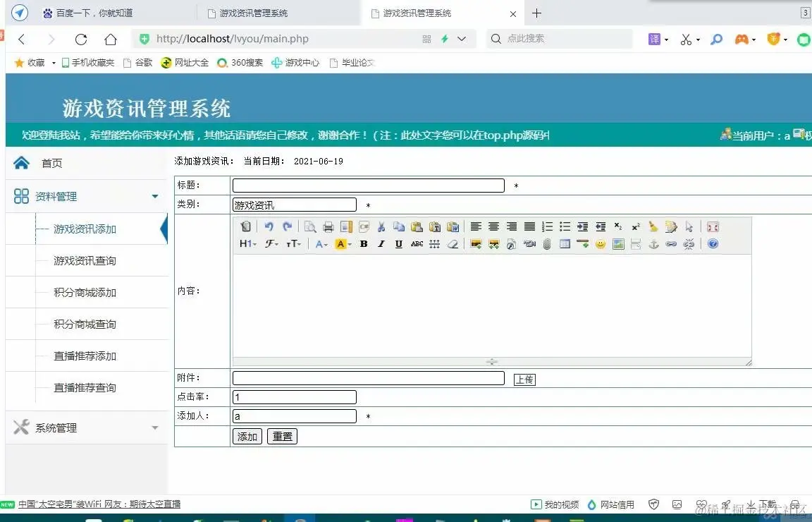The height and width of the screenshot is (522, 812).
Task: Collapse the 资料管理 menu section
Action: [155, 196]
